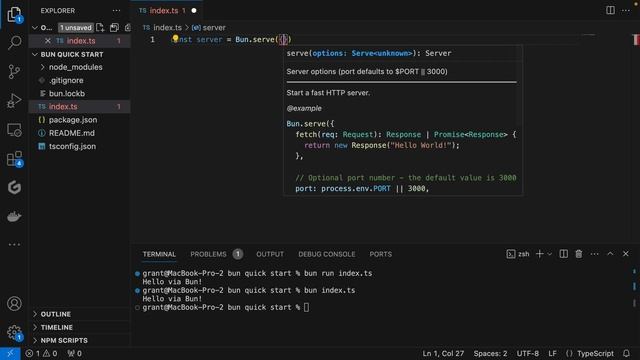Image resolution: width=640 pixels, height=360 pixels.
Task: Maximize the panel with caret icon
Action: (610, 254)
